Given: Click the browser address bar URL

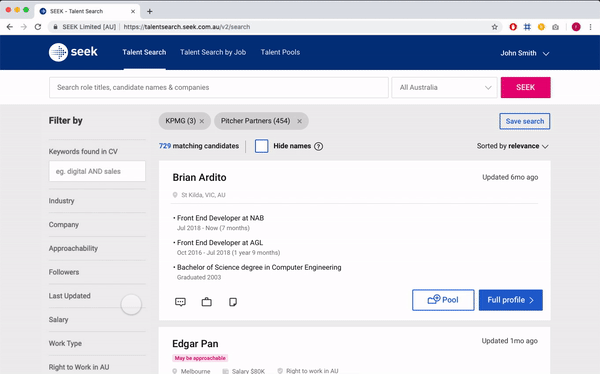Looking at the screenshot, I should pos(187,27).
